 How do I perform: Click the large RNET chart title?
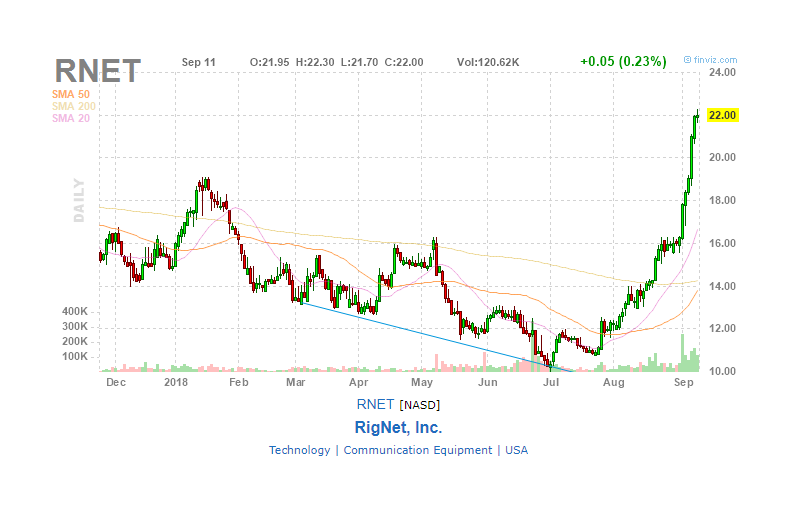click(x=97, y=71)
